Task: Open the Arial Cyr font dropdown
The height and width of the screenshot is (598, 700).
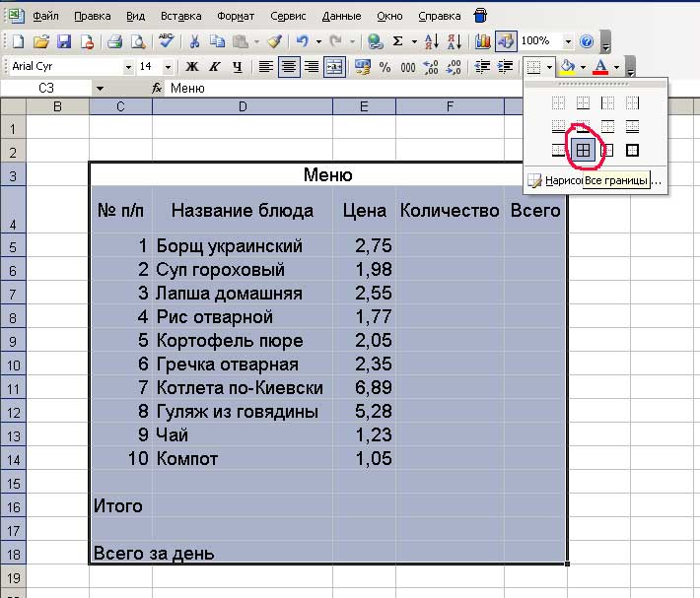Action: [128, 67]
